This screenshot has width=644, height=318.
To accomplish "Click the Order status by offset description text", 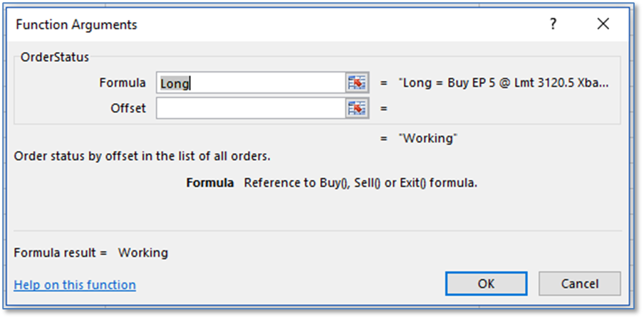I will 142,156.
